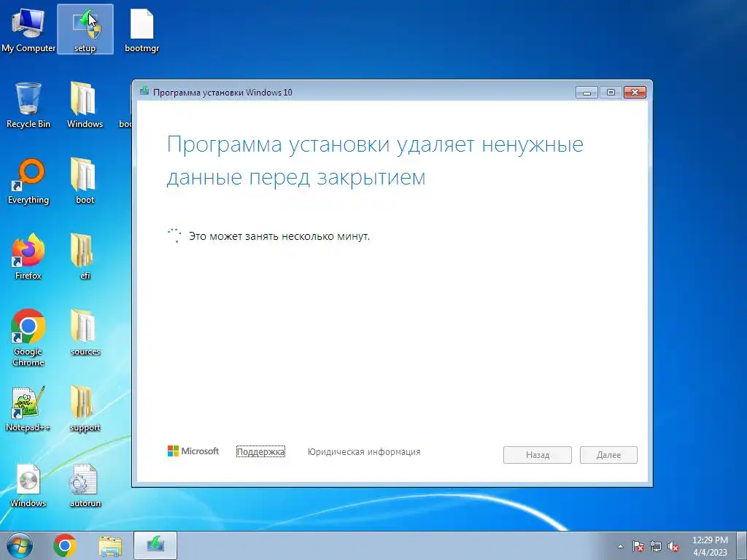The image size is (747, 560).
Task: Click the Далее button
Action: [x=608, y=455]
